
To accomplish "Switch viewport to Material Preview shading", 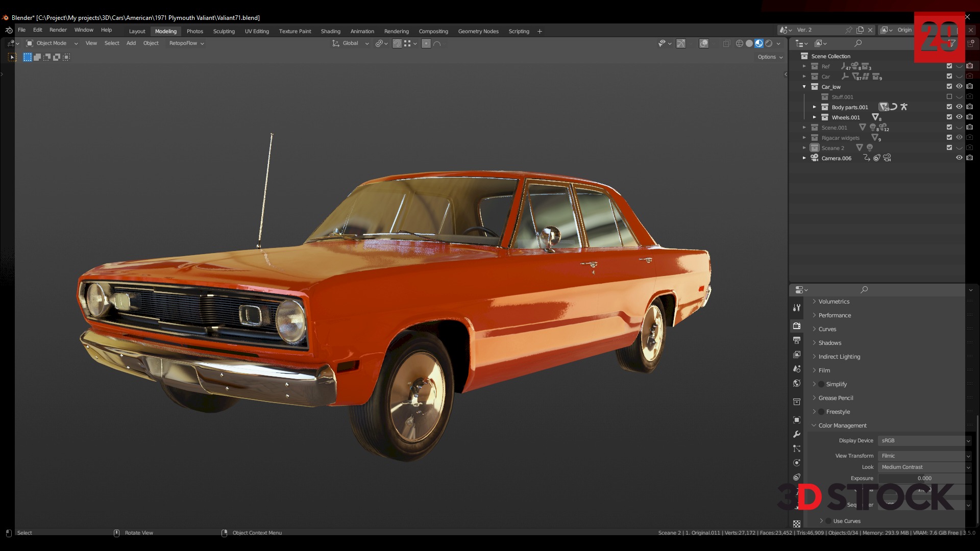I will (x=759, y=43).
